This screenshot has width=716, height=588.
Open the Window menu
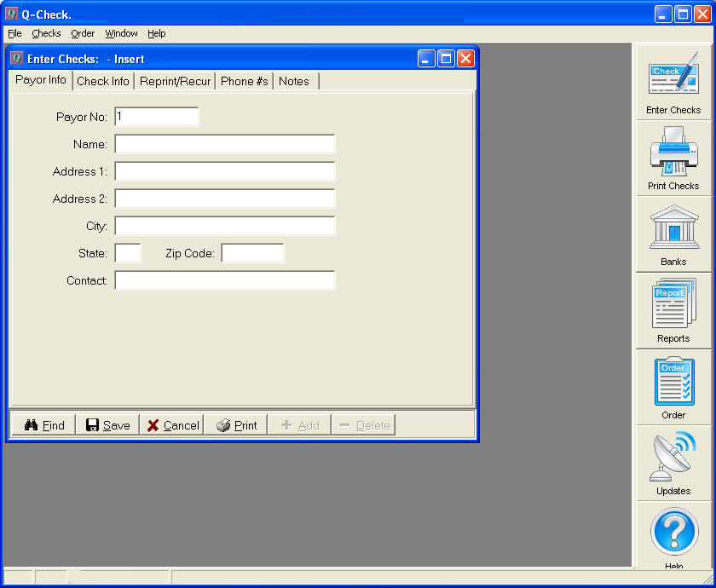click(x=121, y=33)
